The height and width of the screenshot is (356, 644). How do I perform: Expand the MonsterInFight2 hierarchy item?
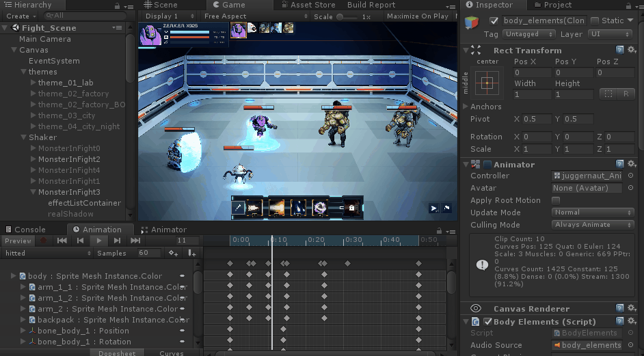coord(32,159)
